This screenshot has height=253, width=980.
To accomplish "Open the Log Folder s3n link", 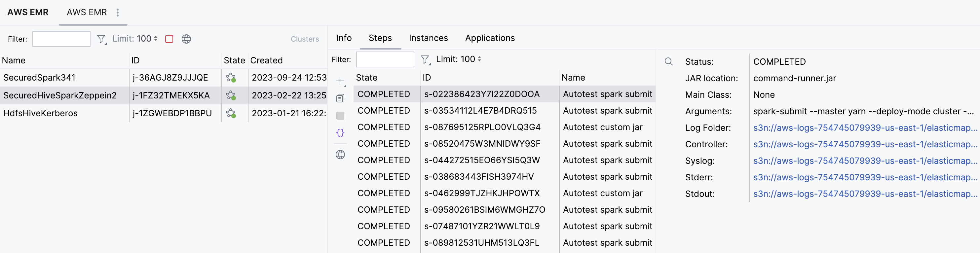I will [865, 128].
